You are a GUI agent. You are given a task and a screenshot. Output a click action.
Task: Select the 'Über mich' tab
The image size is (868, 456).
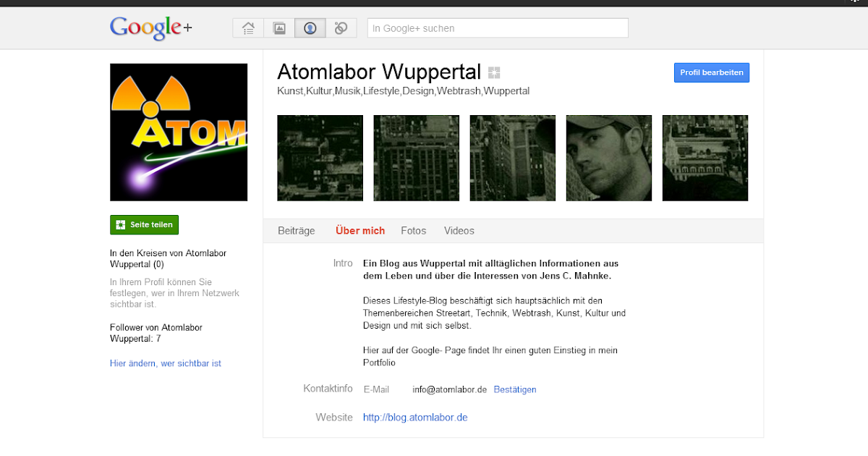360,231
